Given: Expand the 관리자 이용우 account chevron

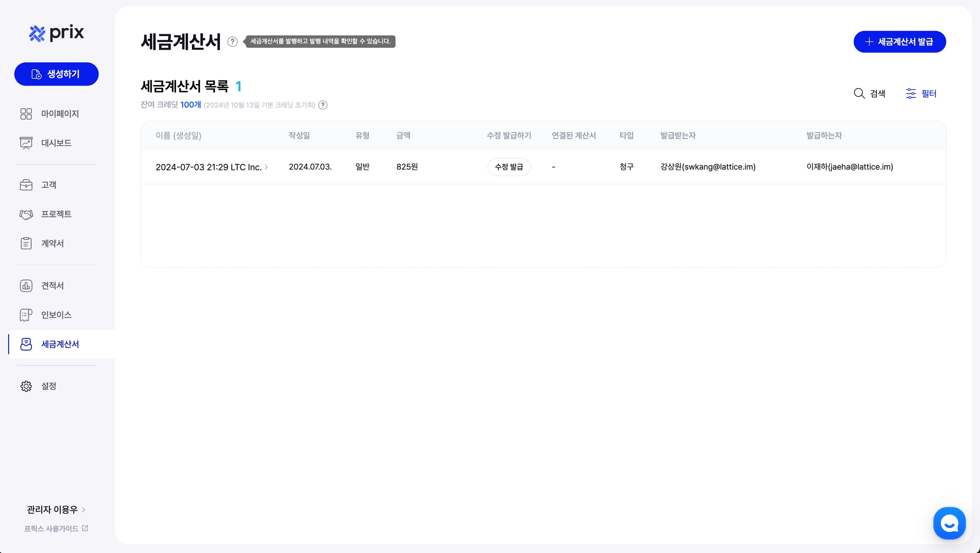Looking at the screenshot, I should [x=83, y=510].
